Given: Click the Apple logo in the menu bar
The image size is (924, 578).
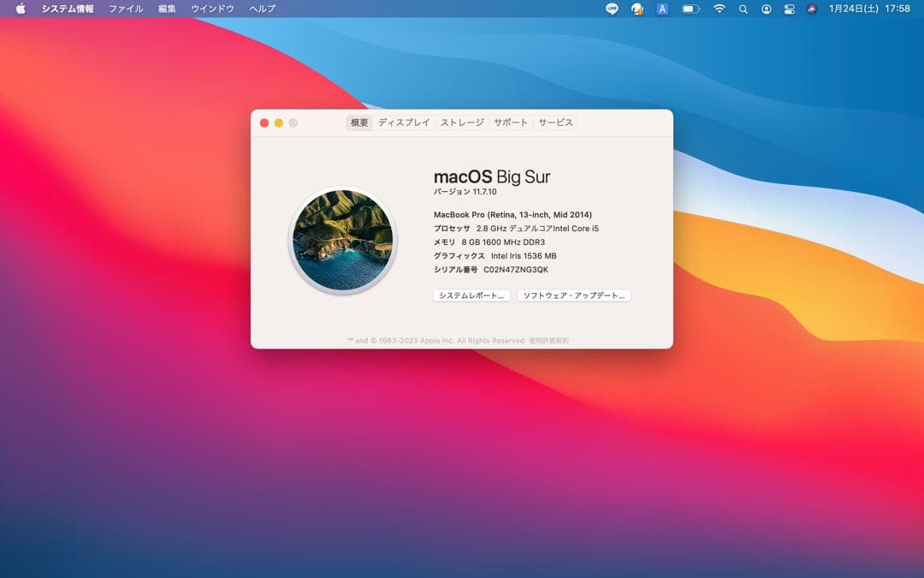Looking at the screenshot, I should pos(19,9).
